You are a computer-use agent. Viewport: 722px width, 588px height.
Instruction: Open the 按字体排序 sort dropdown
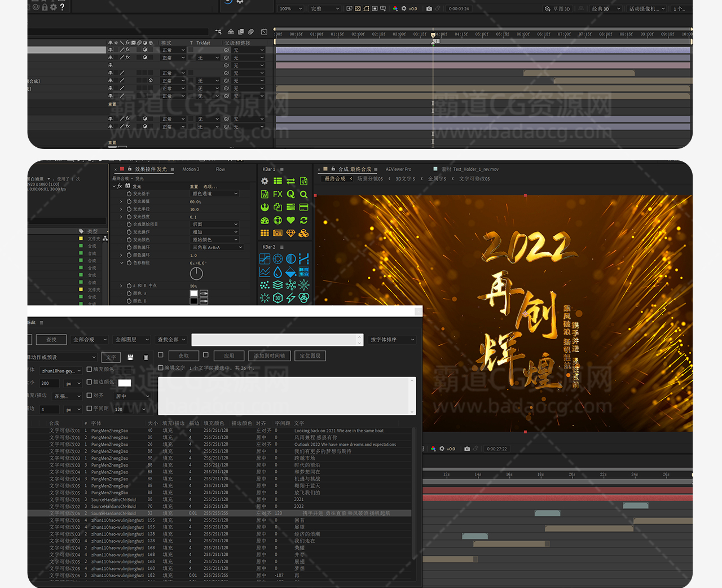pyautogui.click(x=392, y=340)
